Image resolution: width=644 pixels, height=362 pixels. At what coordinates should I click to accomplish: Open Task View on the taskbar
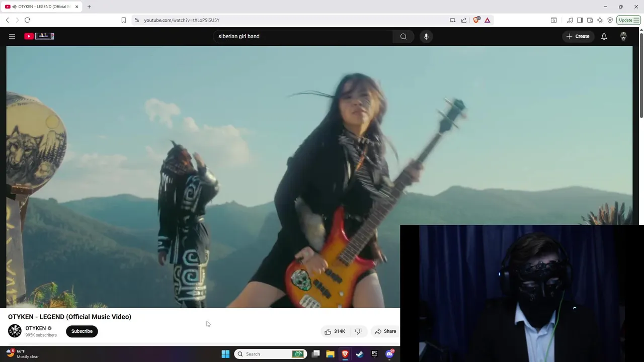pyautogui.click(x=315, y=354)
